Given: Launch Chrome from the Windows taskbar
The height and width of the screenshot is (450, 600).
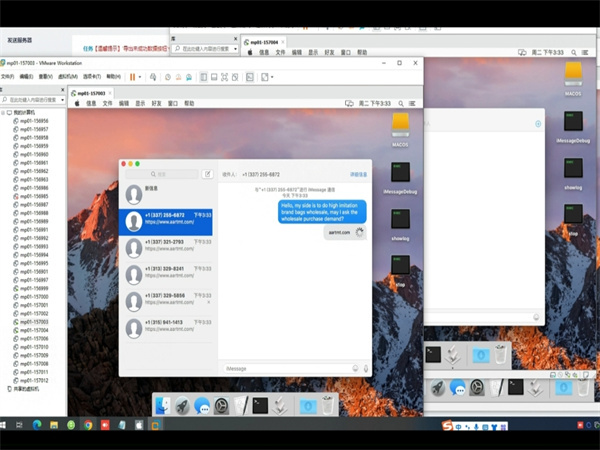Looking at the screenshot, I should (x=88, y=426).
